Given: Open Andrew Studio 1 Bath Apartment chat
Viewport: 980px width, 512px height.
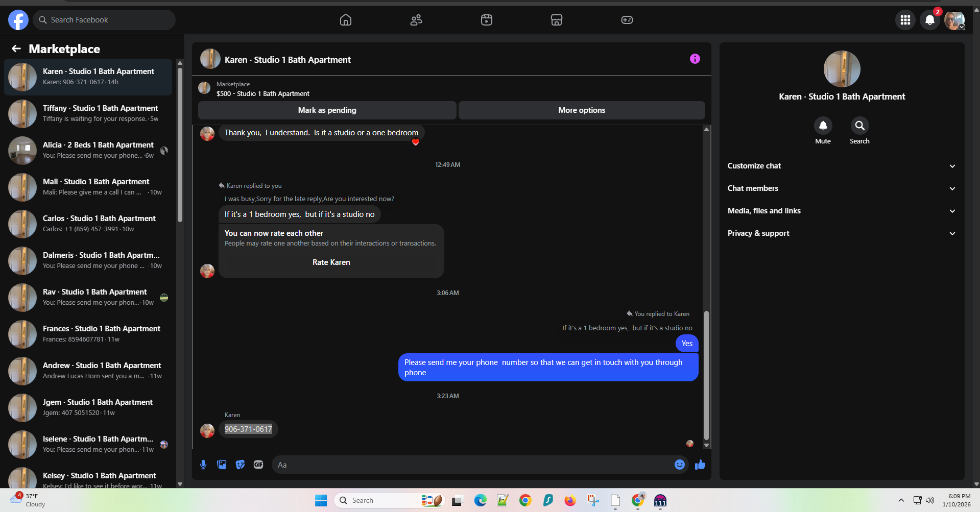Looking at the screenshot, I should pyautogui.click(x=88, y=371).
